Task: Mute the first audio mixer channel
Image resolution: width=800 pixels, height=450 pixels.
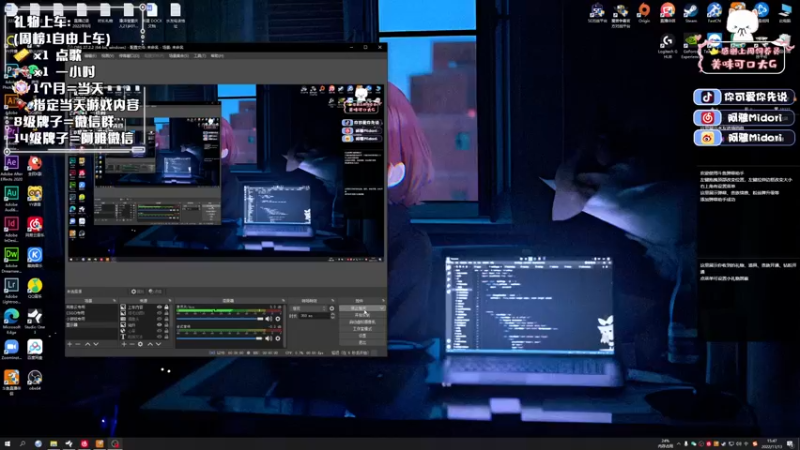Action: click(x=268, y=319)
